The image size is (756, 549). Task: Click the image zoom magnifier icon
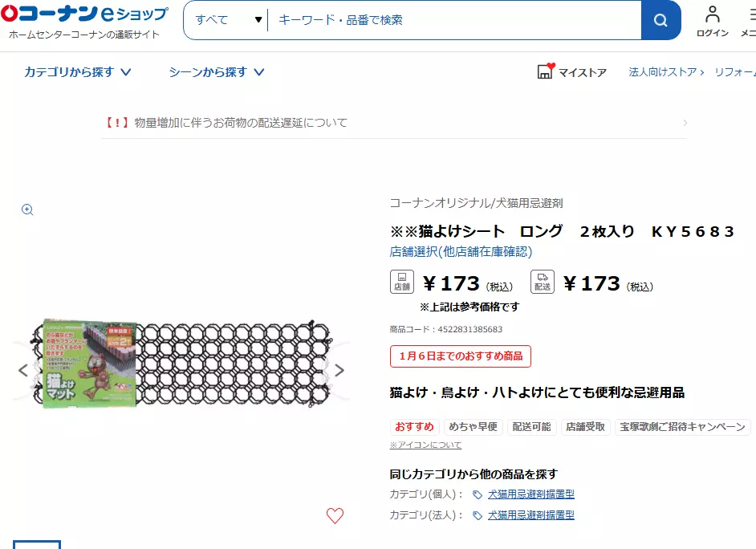pos(26,209)
